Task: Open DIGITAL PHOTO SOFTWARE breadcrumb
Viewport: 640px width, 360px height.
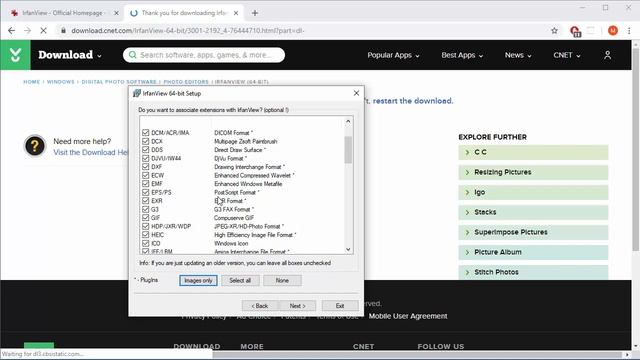Action: point(119,82)
